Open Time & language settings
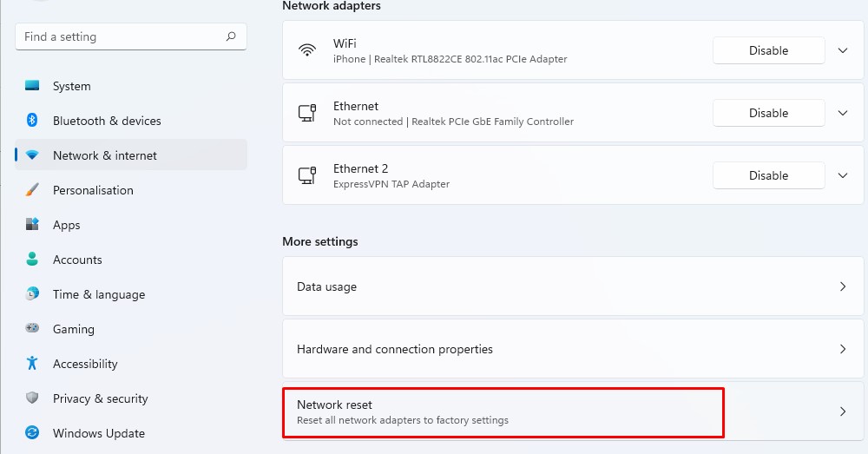The width and height of the screenshot is (868, 454). tap(131, 294)
